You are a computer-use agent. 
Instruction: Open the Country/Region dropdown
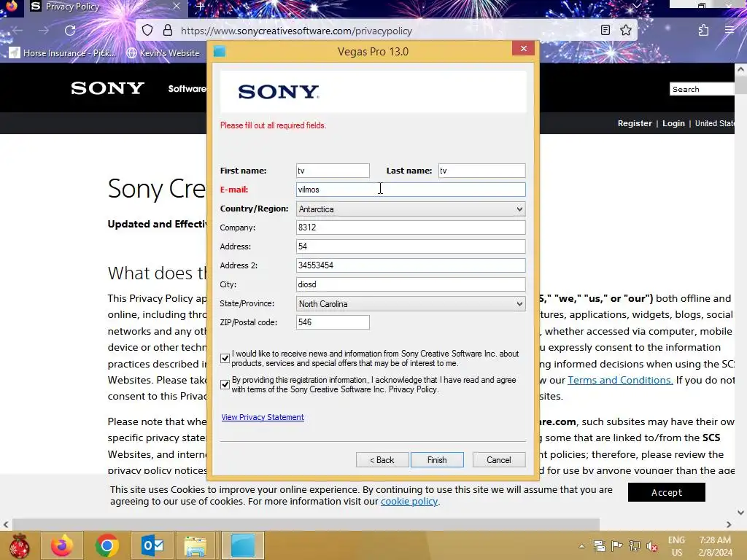click(411, 209)
